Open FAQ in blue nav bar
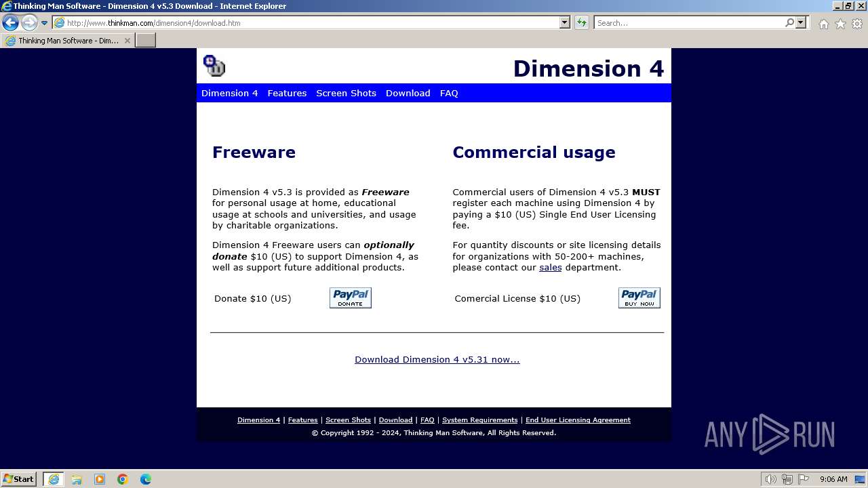This screenshot has height=488, width=868. click(449, 93)
